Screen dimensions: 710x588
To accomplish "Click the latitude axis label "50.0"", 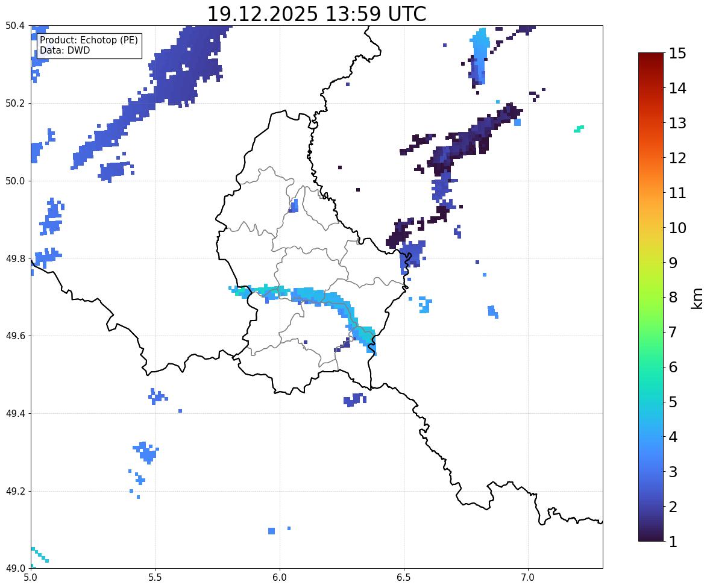I will [x=15, y=181].
